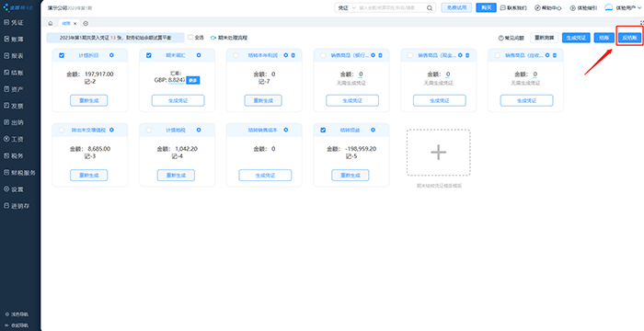Close the 结账 tab
The width and height of the screenshot is (644, 331).
point(75,23)
